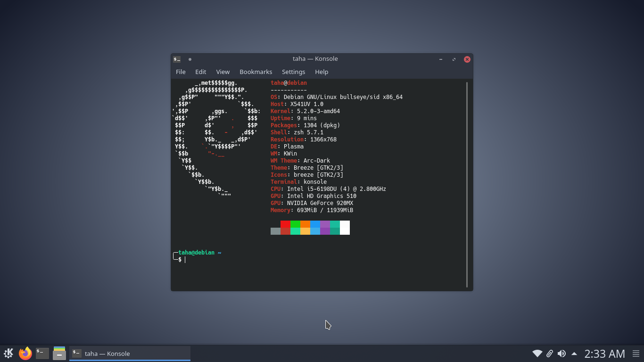Image resolution: width=644 pixels, height=362 pixels.
Task: Click the Packages: 1304 (dpkg) line
Action: (305, 125)
